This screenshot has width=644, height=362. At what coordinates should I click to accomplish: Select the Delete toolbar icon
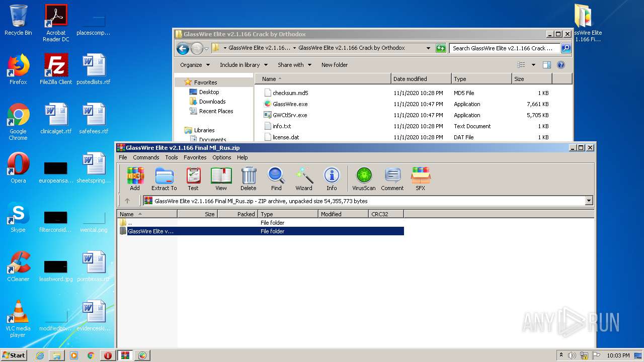(248, 179)
